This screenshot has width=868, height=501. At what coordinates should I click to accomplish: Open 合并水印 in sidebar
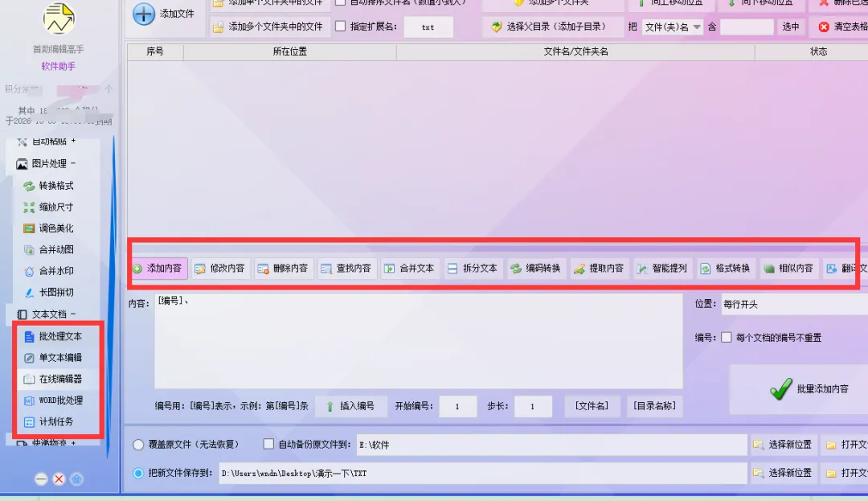[48, 271]
